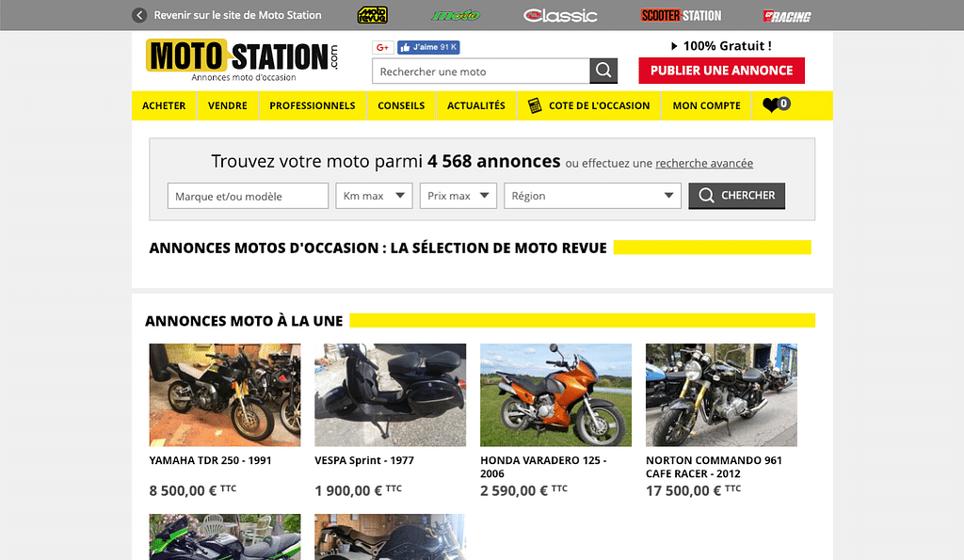The height and width of the screenshot is (560, 964).
Task: Open the Moto Revue logo link
Action: click(372, 15)
